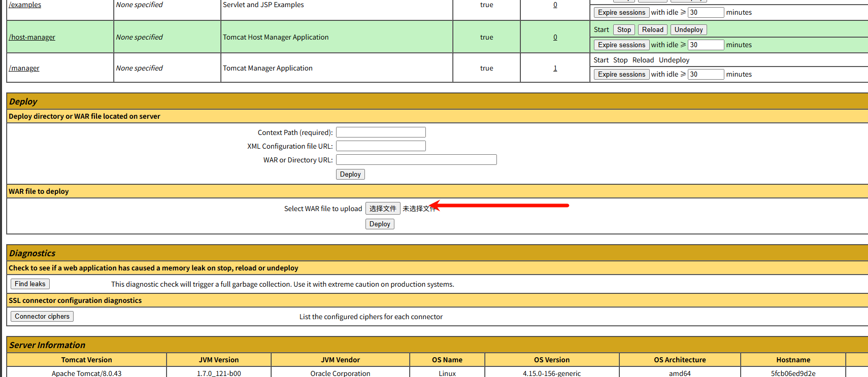Stop the Tomcat Host Manager Application
The height and width of the screenshot is (377, 868).
pos(624,30)
